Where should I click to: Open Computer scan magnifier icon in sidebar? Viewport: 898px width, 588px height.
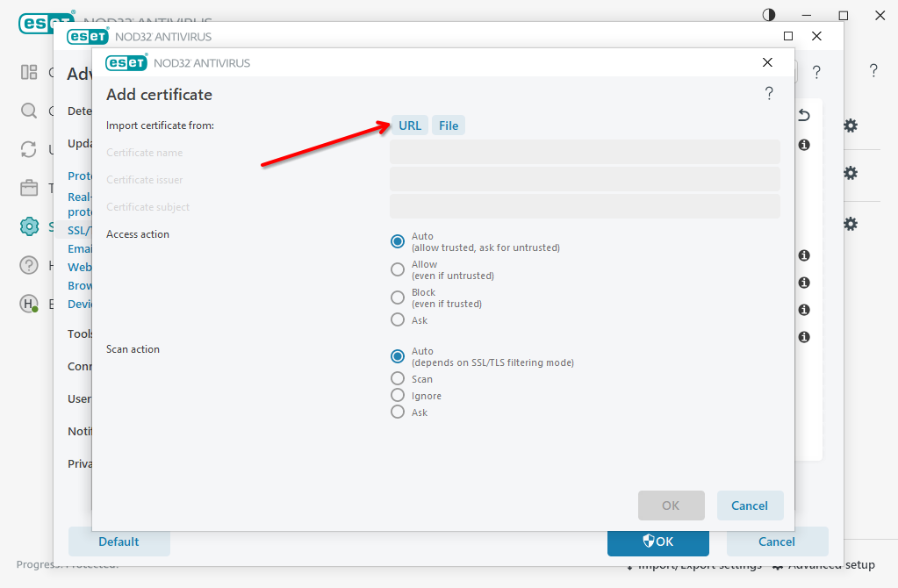click(x=29, y=111)
